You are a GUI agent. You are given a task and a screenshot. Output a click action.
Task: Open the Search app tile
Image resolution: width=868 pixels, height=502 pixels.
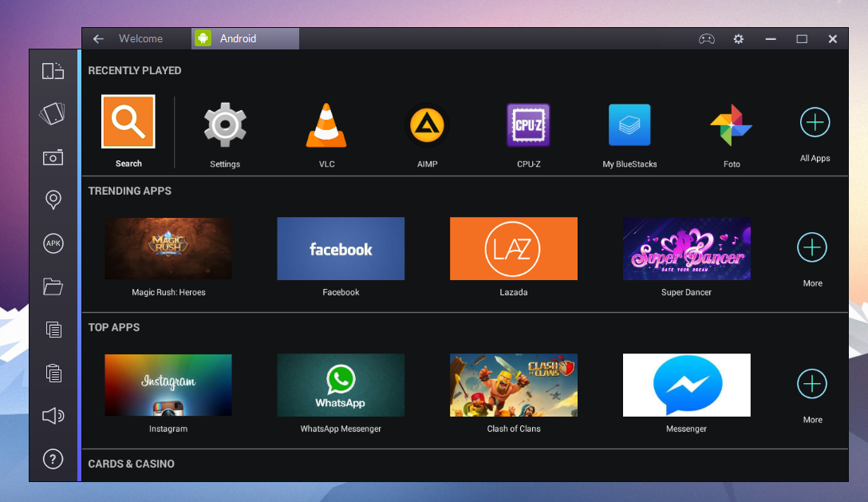[128, 121]
